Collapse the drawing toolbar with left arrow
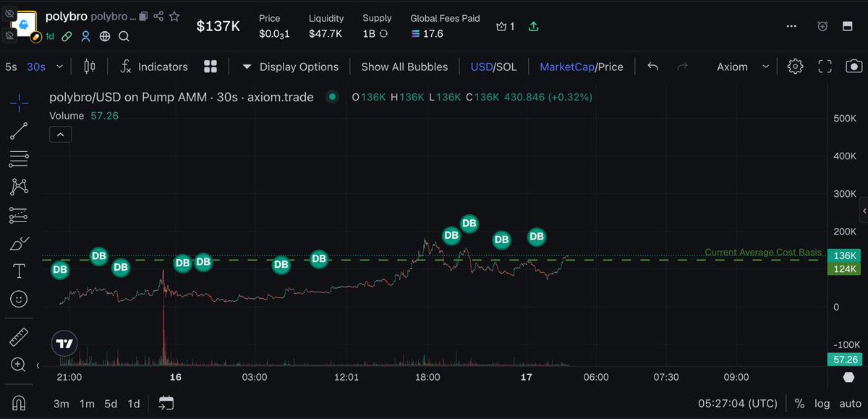This screenshot has width=868, height=419. [x=38, y=365]
